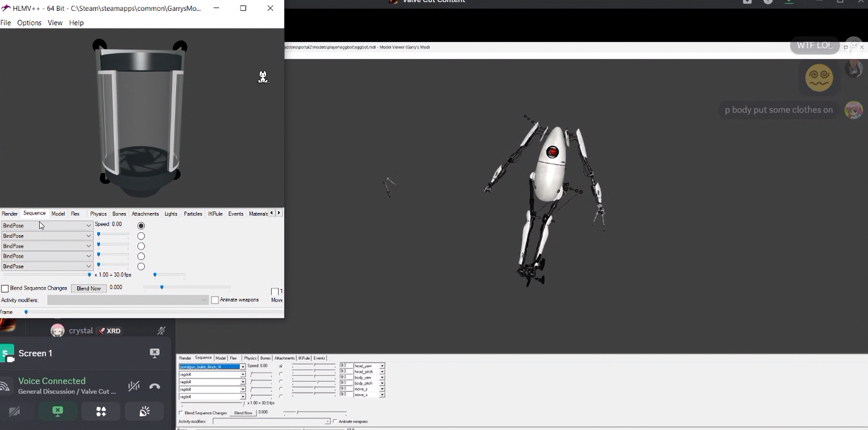
Task: Select the second sequence layer radio button in HLMV++
Action: pos(141,236)
